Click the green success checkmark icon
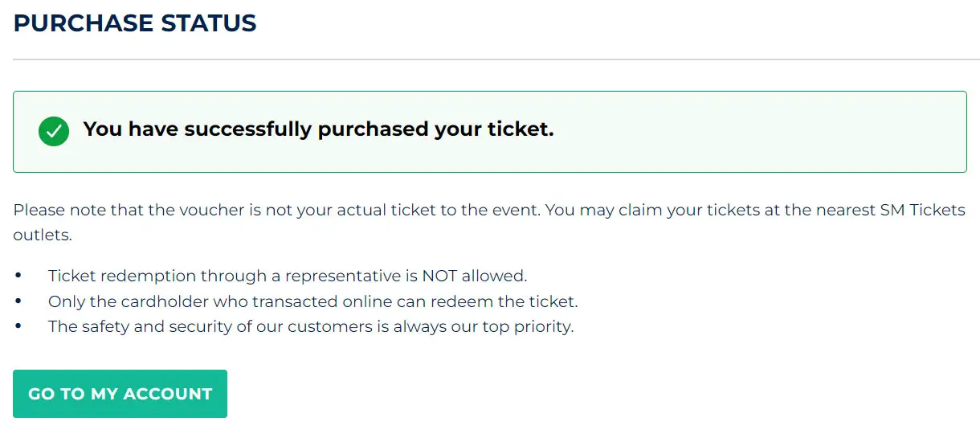980x434 pixels. (x=54, y=131)
